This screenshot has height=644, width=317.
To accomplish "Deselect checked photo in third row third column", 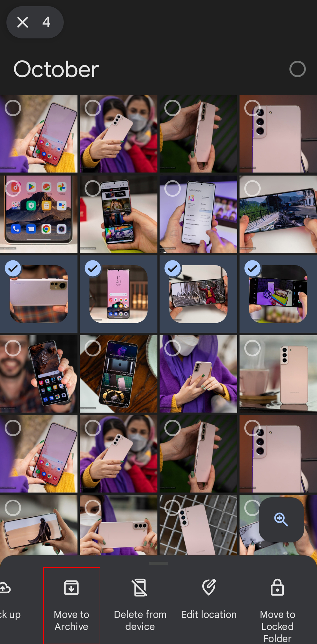I will 173,268.
